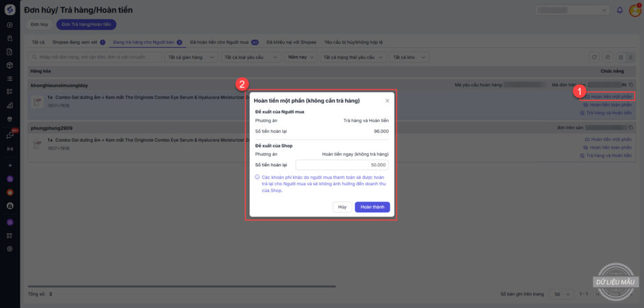Image resolution: width=644 pixels, height=308 pixels.
Task: Click the horizontal scrollbar under the table
Action: coord(182,287)
